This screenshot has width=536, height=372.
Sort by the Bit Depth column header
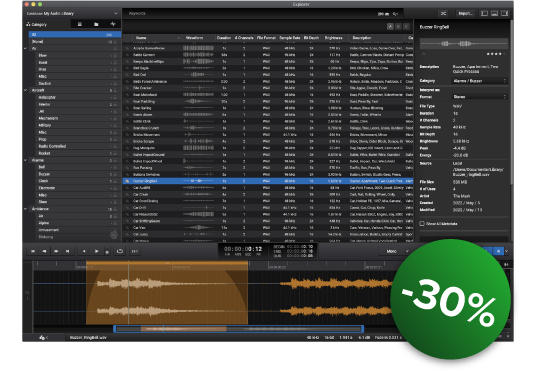[311, 38]
